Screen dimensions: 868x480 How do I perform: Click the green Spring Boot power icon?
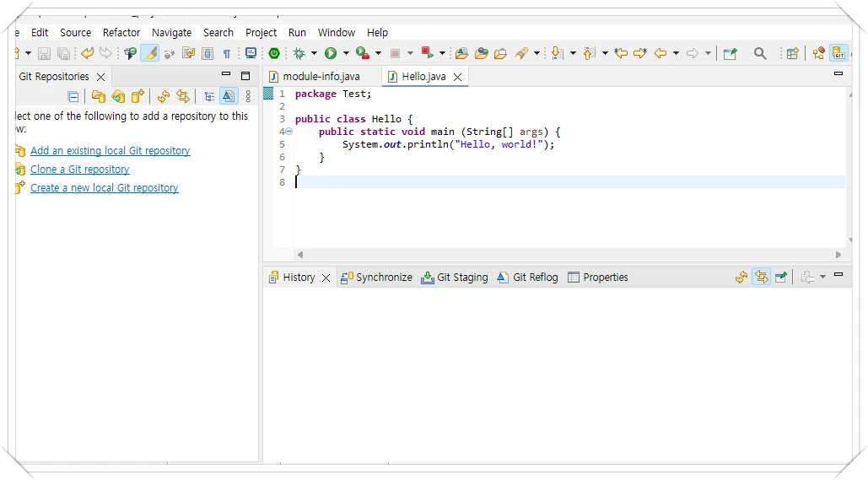(274, 53)
